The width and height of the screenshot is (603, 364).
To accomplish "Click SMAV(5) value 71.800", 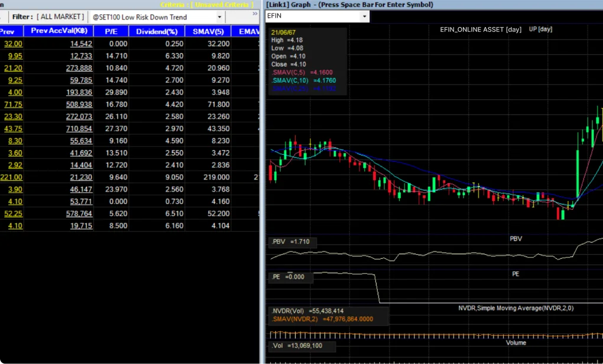I will point(219,105).
